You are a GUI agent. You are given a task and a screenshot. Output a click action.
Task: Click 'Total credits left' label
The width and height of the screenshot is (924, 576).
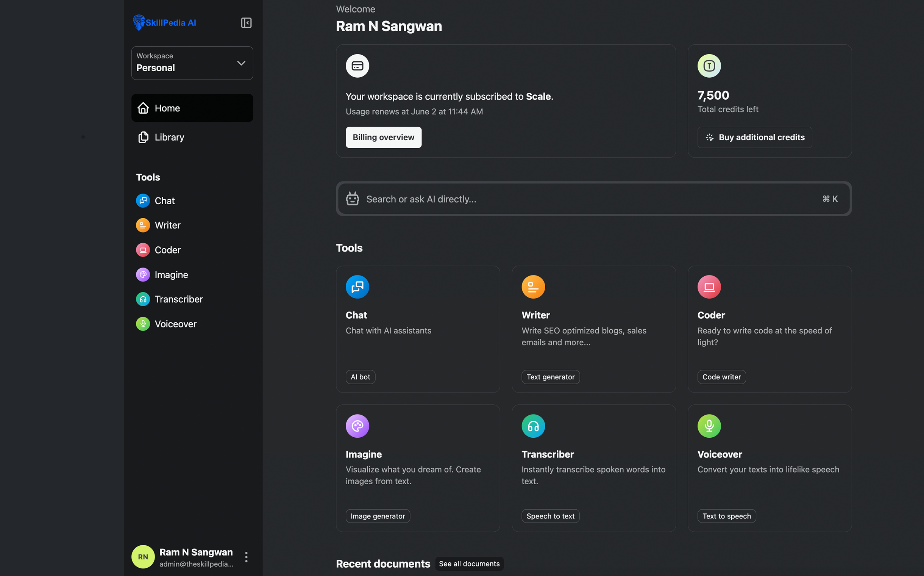727,110
